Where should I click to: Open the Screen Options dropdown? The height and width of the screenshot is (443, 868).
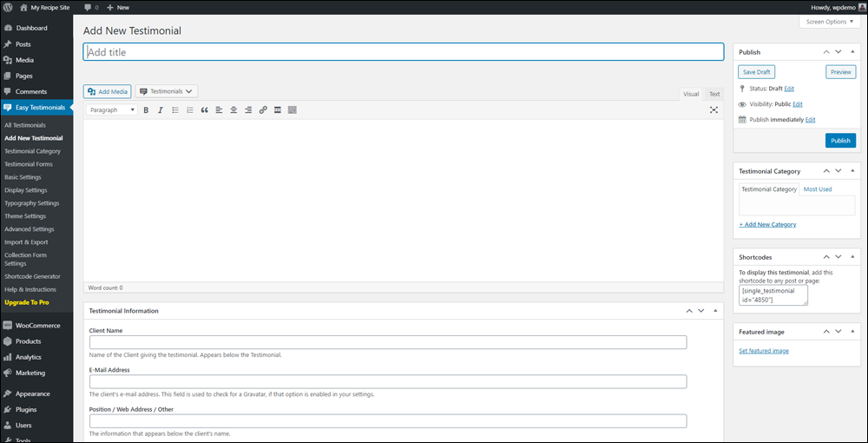click(x=830, y=22)
